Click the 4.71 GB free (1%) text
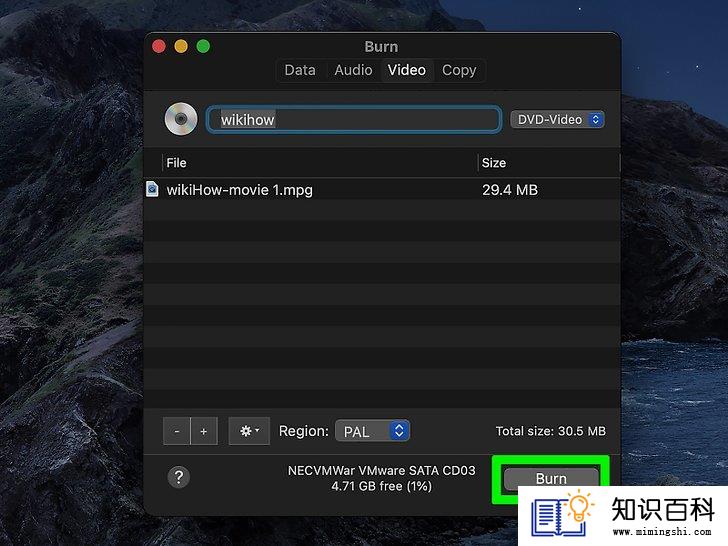 382,486
